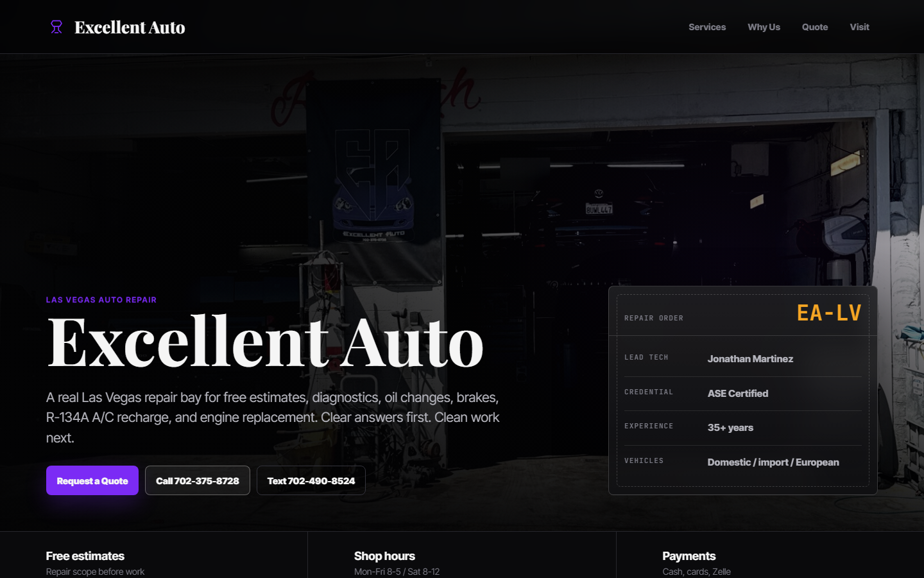Click the EA-LV repair order code
Viewport: 924px width, 578px height.
829,313
